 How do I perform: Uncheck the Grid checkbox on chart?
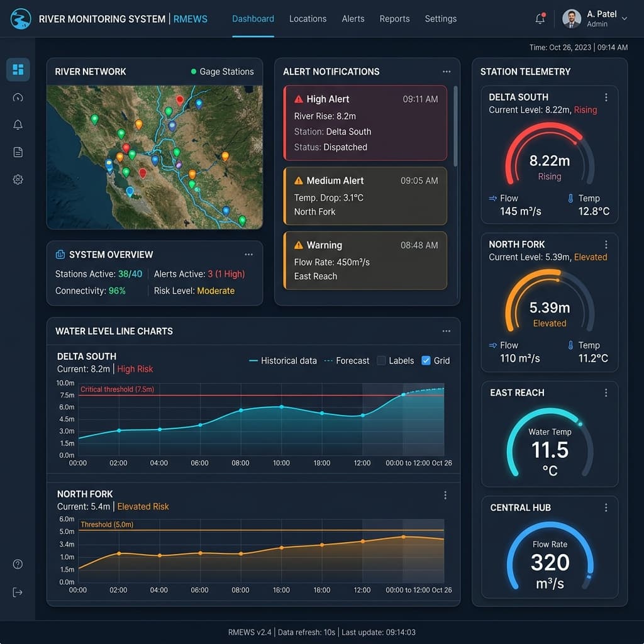tap(426, 360)
